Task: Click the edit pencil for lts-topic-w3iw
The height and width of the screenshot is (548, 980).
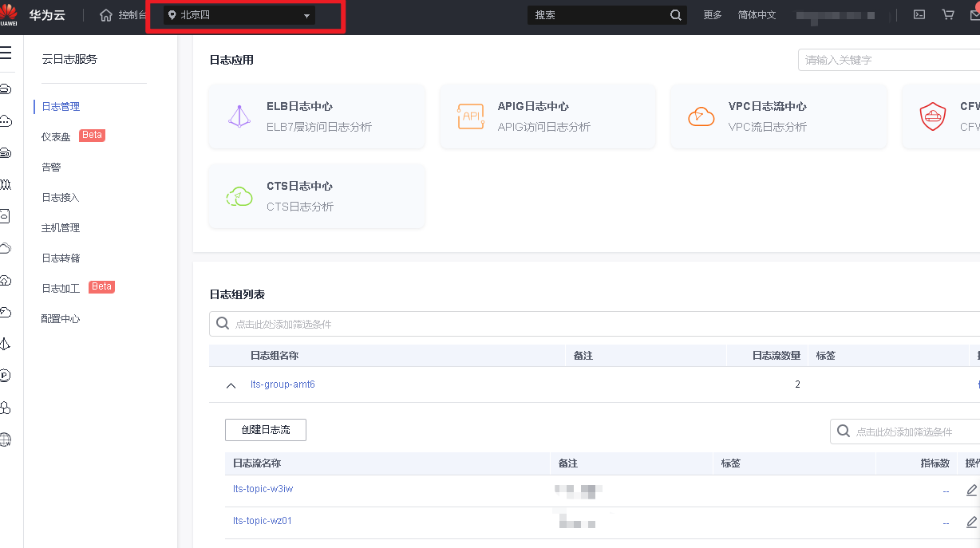Action: tap(971, 491)
